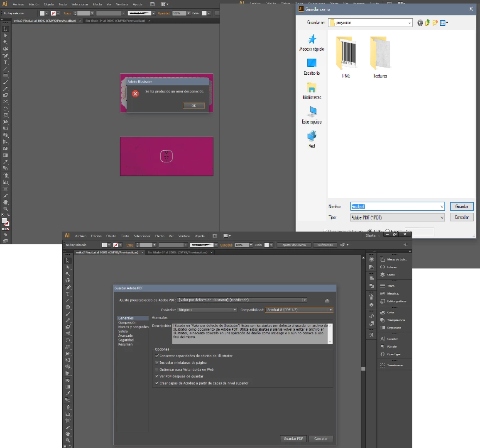Switch to Sin título-3 tab in the error-dialog window

coord(115,21)
